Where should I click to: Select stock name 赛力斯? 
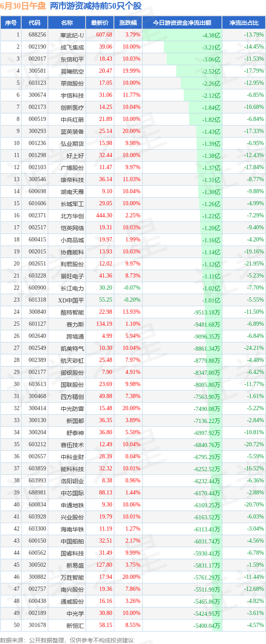tap(75, 324)
